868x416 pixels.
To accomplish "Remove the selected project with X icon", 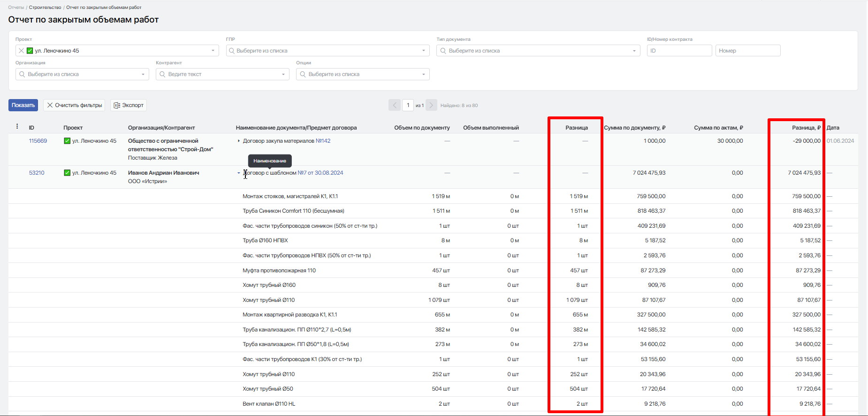I will click(21, 51).
